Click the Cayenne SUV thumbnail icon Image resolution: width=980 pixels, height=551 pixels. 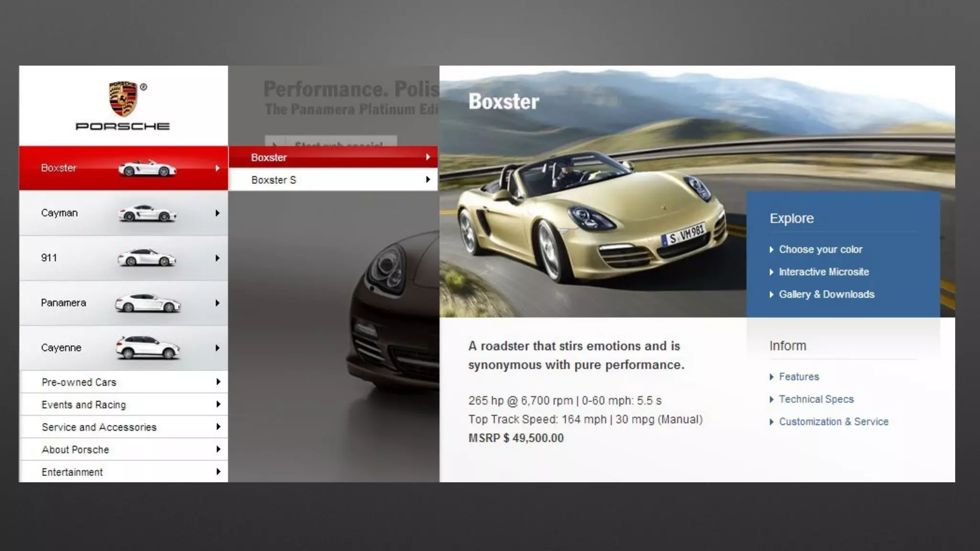point(147,348)
